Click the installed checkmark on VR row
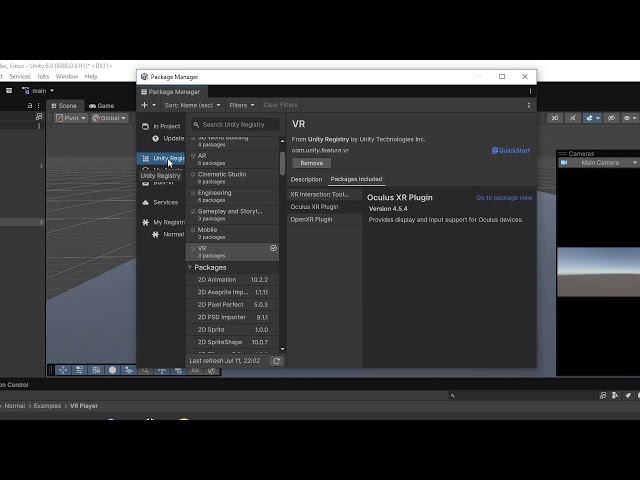This screenshot has height=480, width=640. point(273,248)
